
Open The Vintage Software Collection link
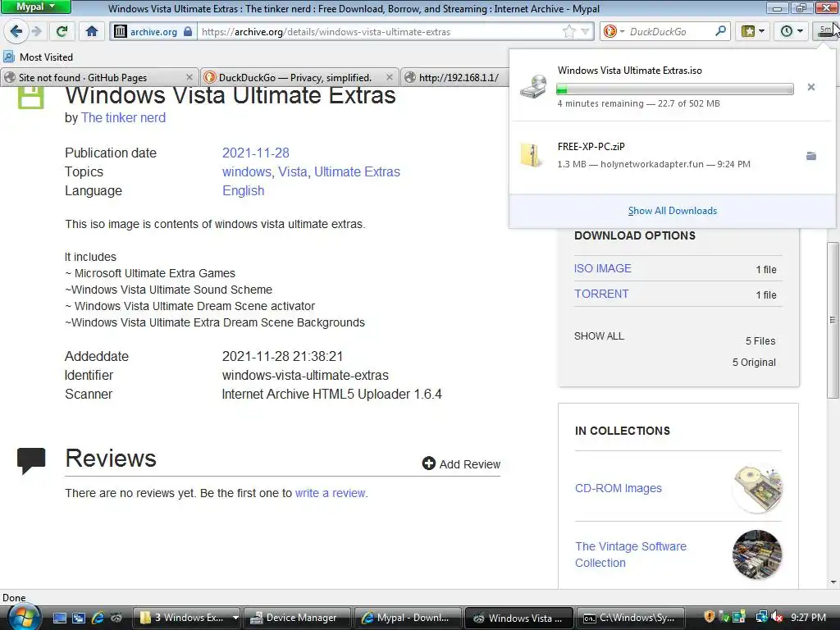tap(631, 555)
